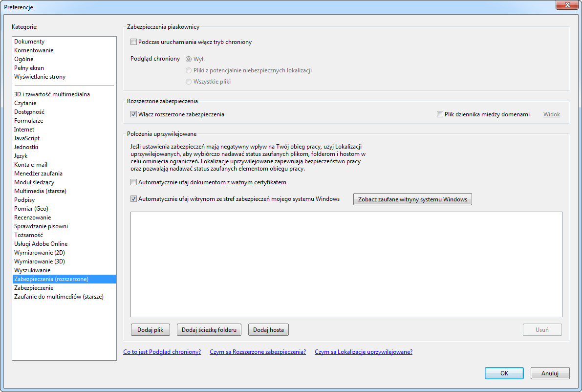Viewport: 582px width, 392px height.
Task: Select 'Dokumenty' category
Action: pos(64,42)
